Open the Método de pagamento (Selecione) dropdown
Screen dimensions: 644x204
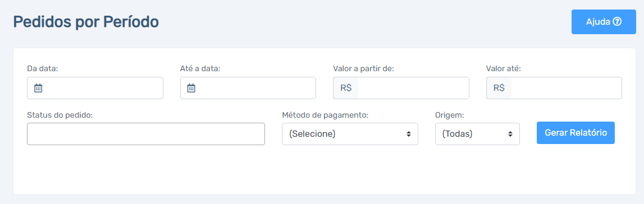click(350, 134)
